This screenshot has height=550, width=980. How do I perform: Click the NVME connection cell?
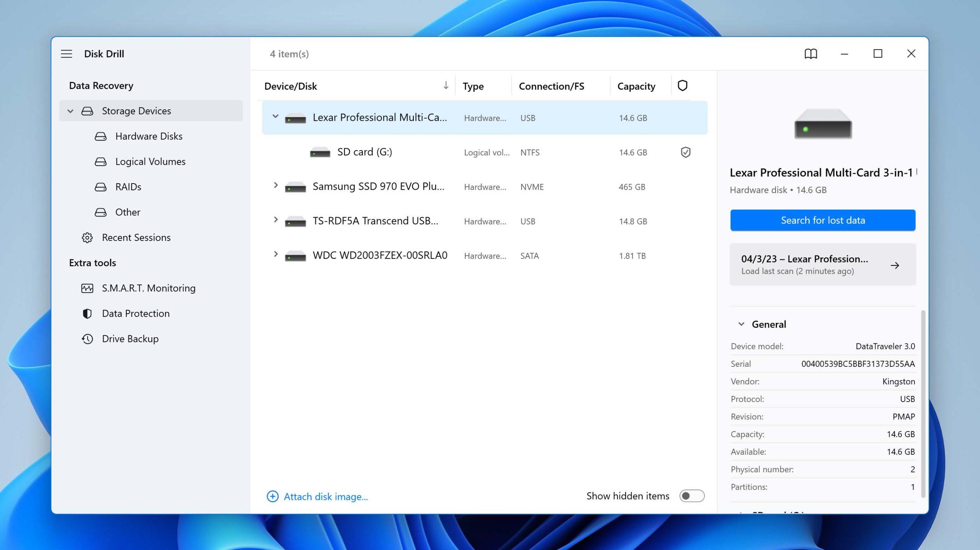[532, 187]
